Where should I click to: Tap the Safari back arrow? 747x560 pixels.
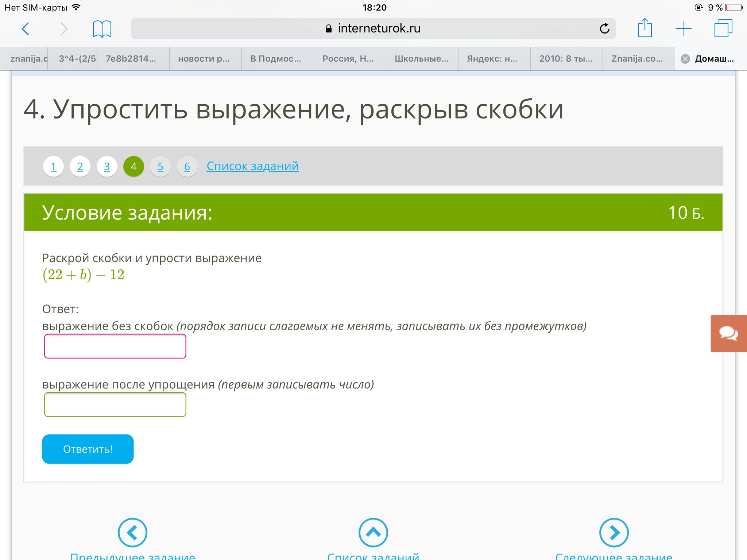26,29
